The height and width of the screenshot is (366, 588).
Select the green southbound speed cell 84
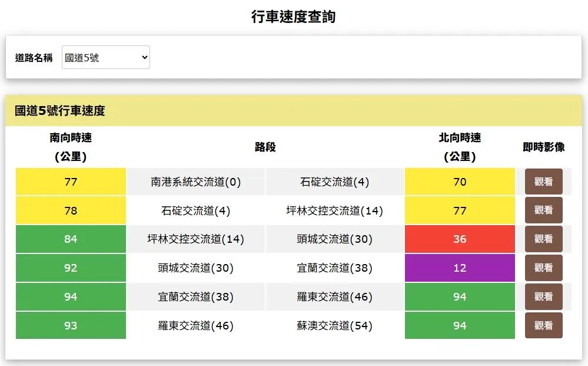pyautogui.click(x=71, y=239)
